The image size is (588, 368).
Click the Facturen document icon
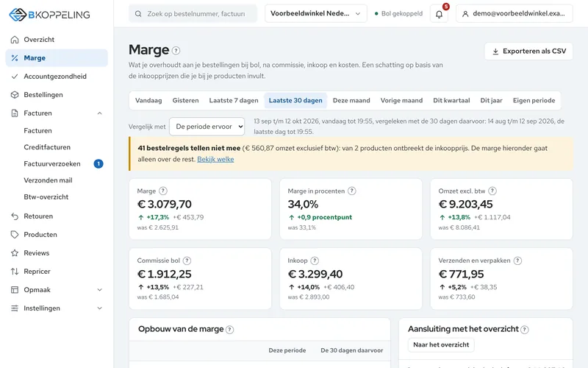(x=15, y=113)
